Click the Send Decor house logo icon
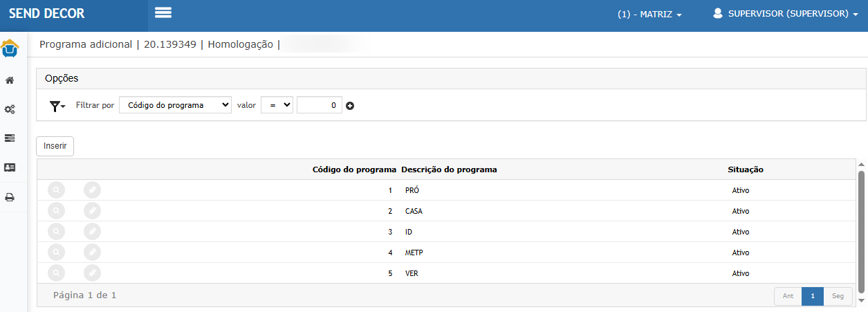Viewport: 868px width, 312px height. (x=10, y=49)
